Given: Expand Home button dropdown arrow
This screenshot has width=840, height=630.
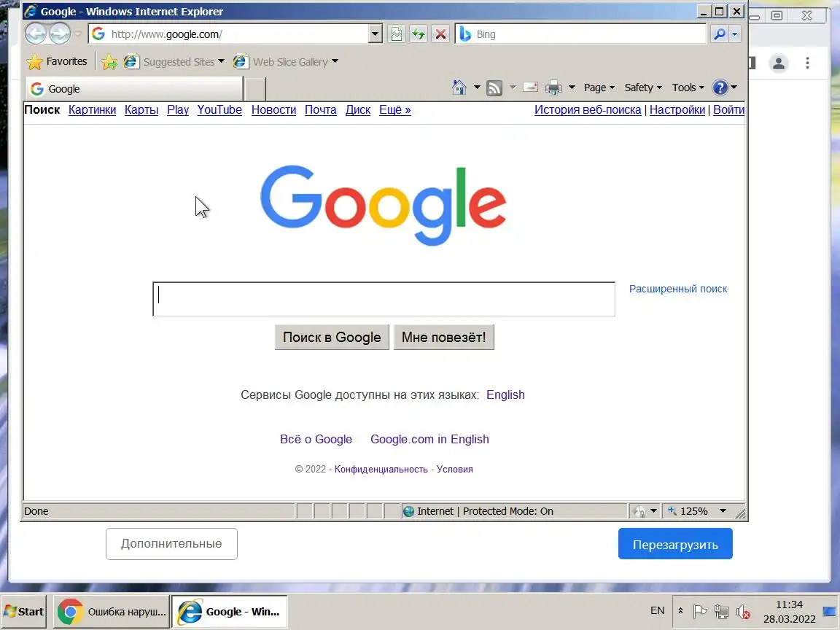Looking at the screenshot, I should click(x=477, y=87).
